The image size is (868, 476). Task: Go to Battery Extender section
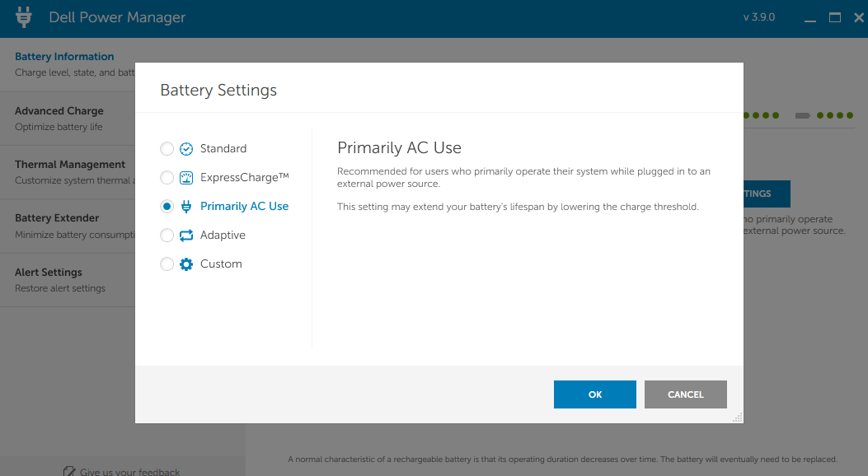[x=68, y=226]
